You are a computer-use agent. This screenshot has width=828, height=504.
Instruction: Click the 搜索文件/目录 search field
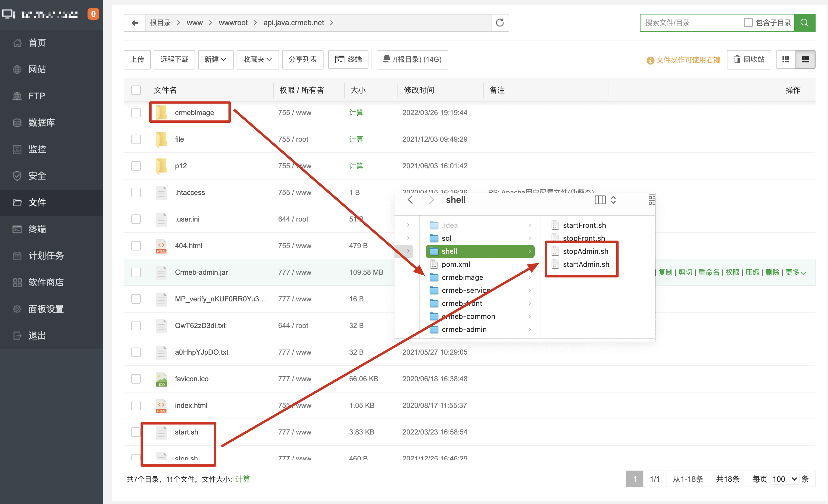tap(689, 22)
